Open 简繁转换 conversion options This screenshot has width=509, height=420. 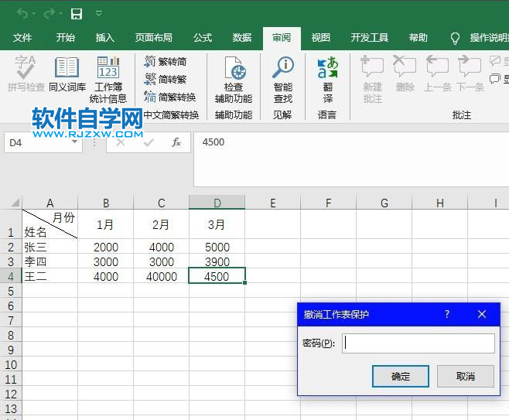pyautogui.click(x=170, y=97)
